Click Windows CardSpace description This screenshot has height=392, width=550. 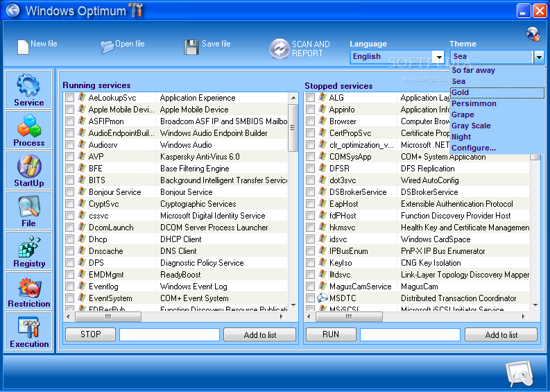tap(436, 239)
